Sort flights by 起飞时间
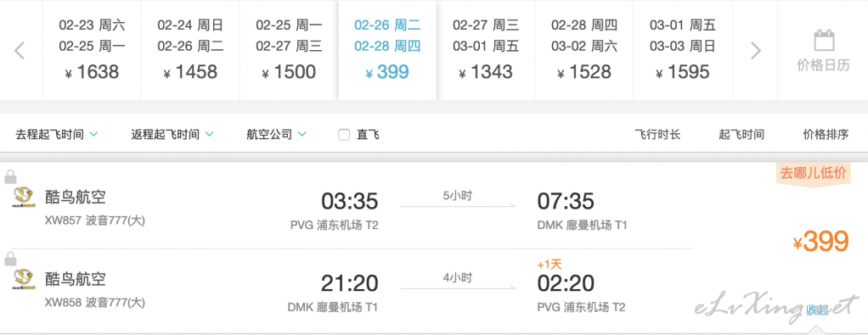Viewport: 868px width, 335px height. point(741,134)
